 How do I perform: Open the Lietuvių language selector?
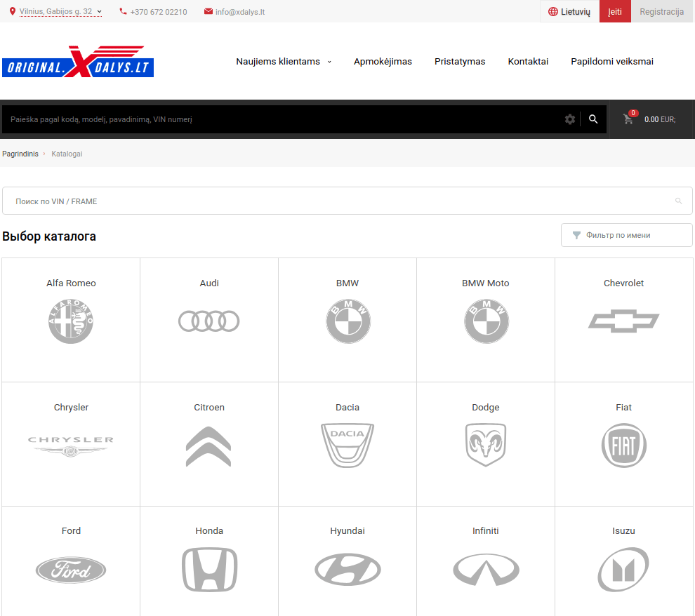pyautogui.click(x=569, y=12)
